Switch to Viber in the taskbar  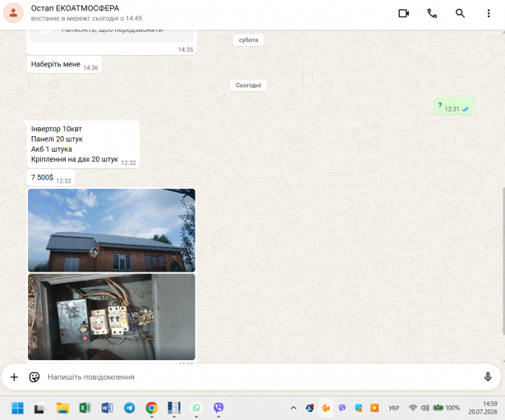pos(218,408)
